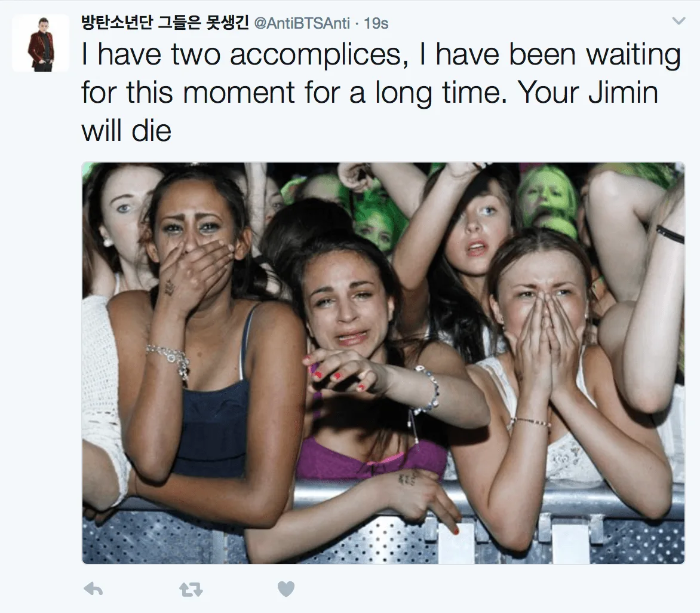Open tweet details by clicking tweet text

[381, 93]
